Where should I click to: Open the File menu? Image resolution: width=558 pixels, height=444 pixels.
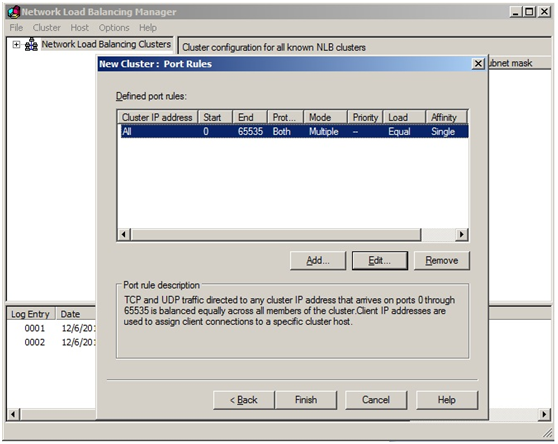point(16,28)
